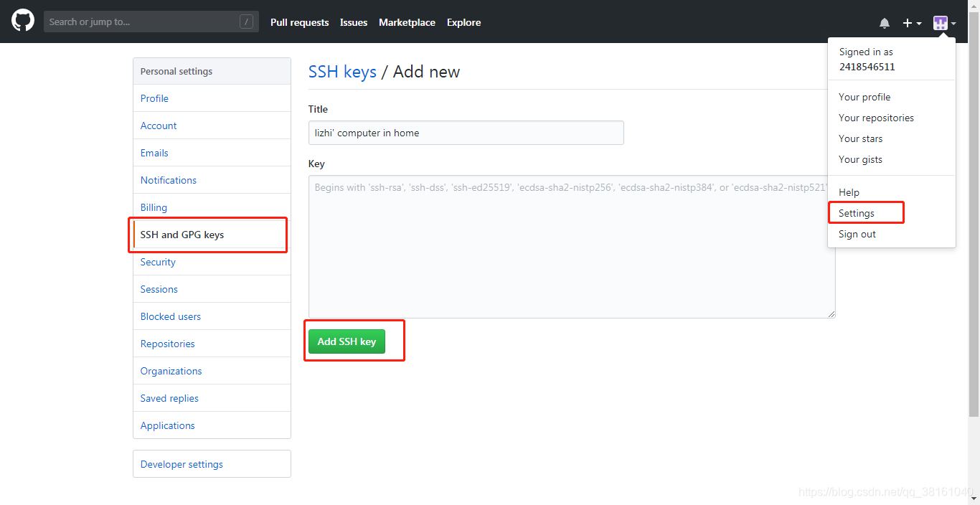Select Your repositories in user menu

click(892, 118)
